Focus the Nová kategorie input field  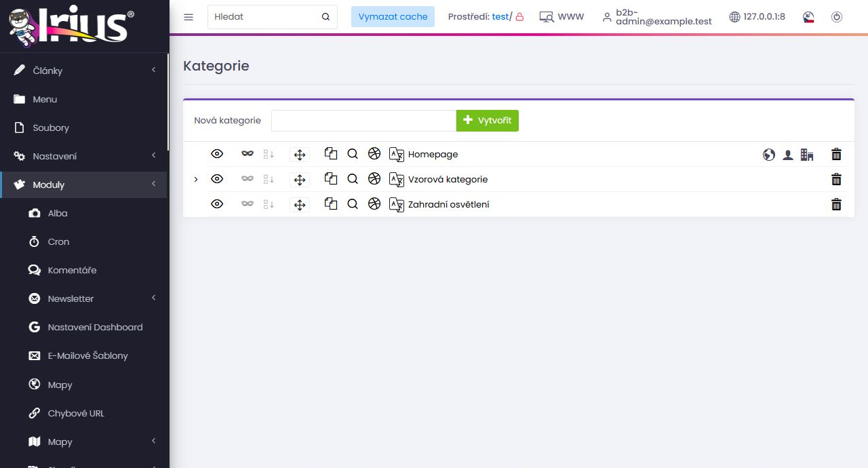point(363,121)
